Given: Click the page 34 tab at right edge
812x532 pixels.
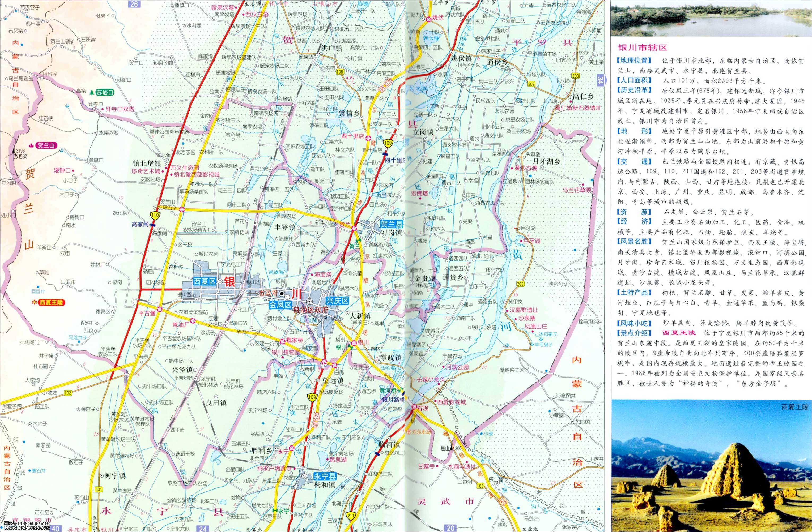Looking at the screenshot, I should click(x=600, y=80).
